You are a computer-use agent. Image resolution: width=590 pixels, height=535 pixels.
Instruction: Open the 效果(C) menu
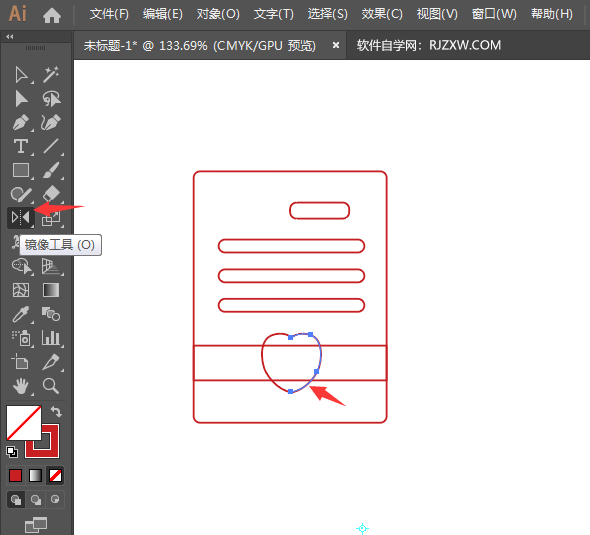coord(382,14)
